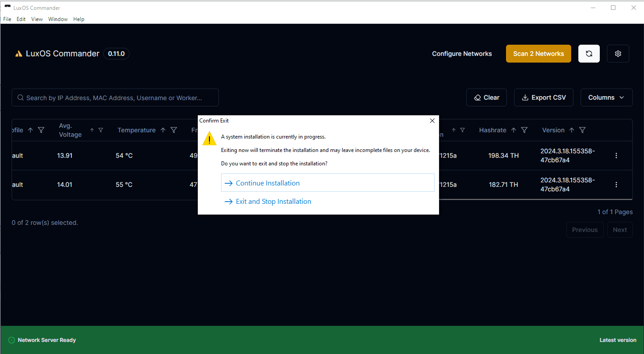Image resolution: width=644 pixels, height=354 pixels.
Task: Click the refresh networks icon
Action: [x=589, y=53]
